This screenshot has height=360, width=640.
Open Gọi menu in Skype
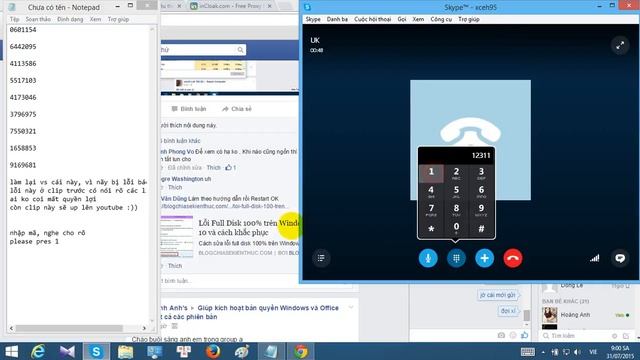pos(402,19)
